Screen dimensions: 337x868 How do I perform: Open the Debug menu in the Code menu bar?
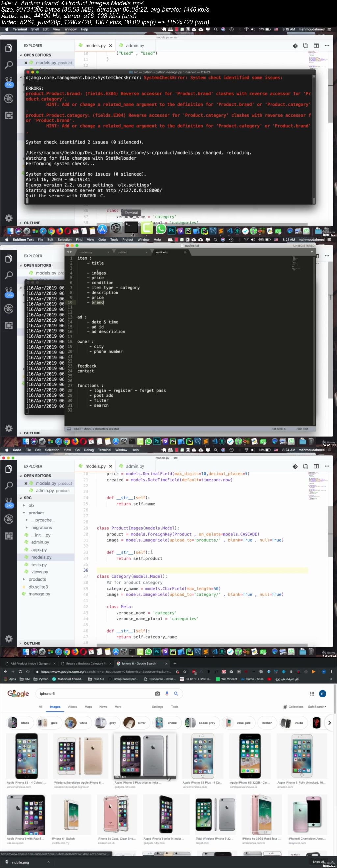89,450
